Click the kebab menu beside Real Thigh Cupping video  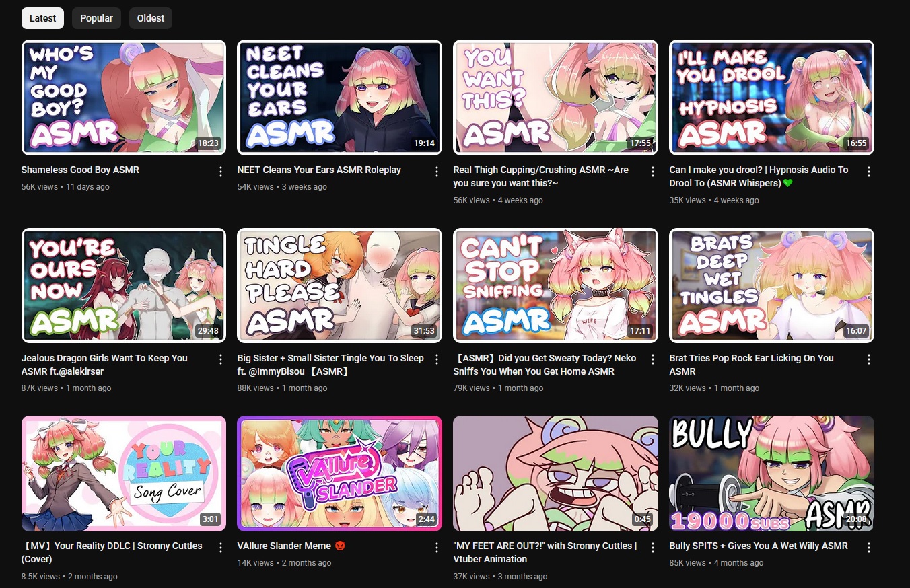pos(653,172)
